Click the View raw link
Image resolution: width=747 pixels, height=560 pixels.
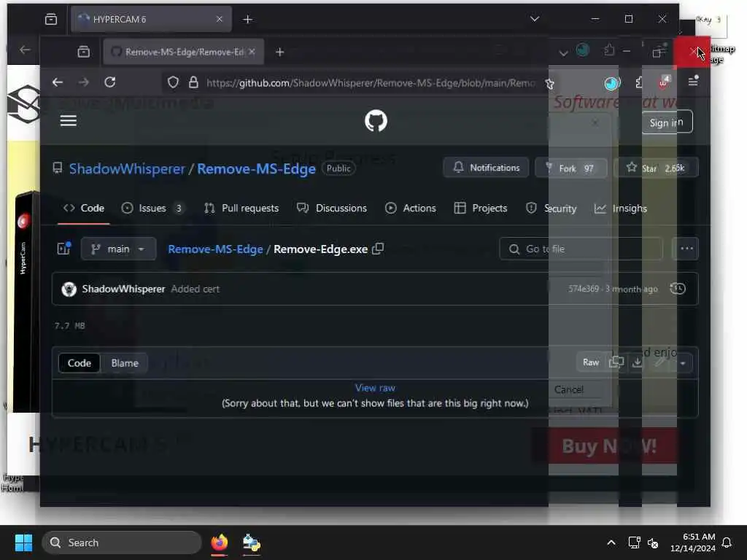pos(375,388)
